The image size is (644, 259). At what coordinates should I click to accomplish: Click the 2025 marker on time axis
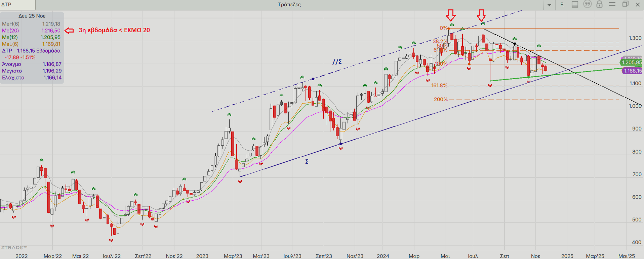tap(567, 256)
